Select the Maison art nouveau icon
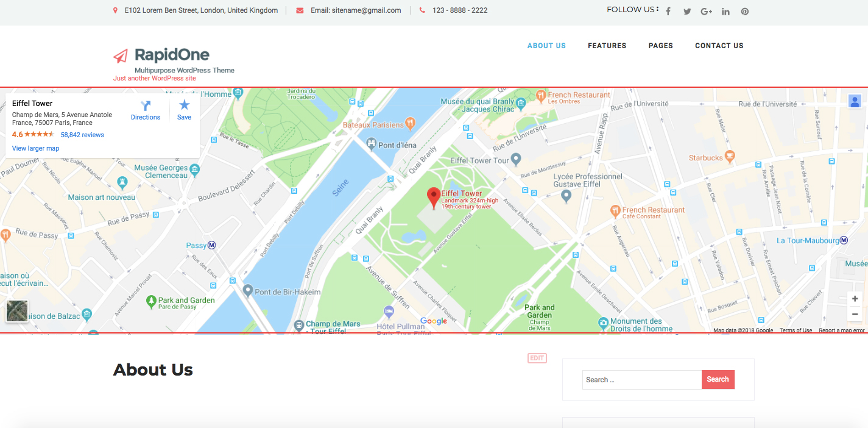 click(x=122, y=182)
